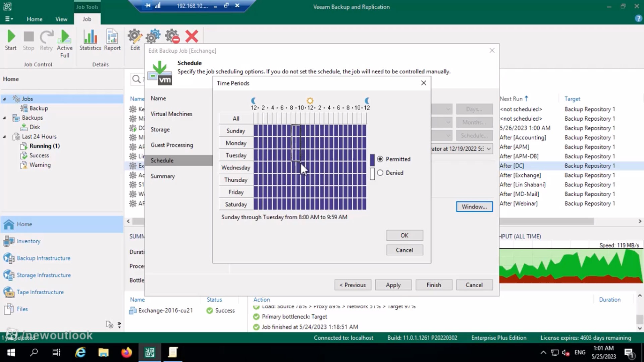Close the Time Periods dialog
Screen dimensions: 644x362
pos(424,83)
